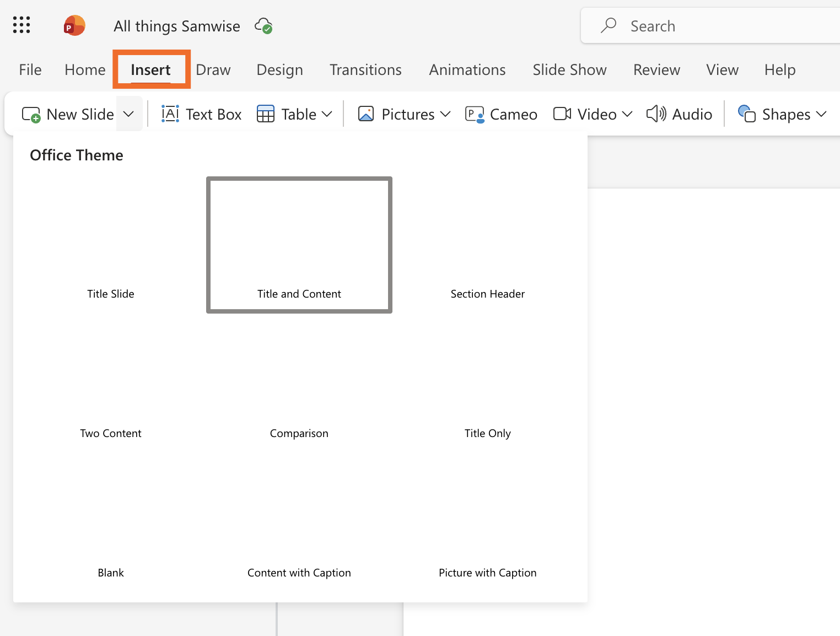This screenshot has height=636, width=840.
Task: Choose the Picture with Caption layout
Action: pos(488,524)
